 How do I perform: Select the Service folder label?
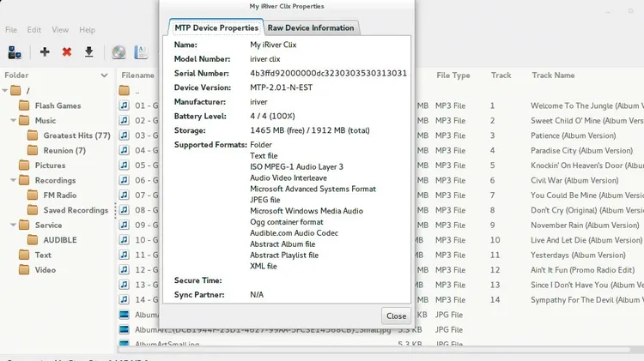(48, 225)
